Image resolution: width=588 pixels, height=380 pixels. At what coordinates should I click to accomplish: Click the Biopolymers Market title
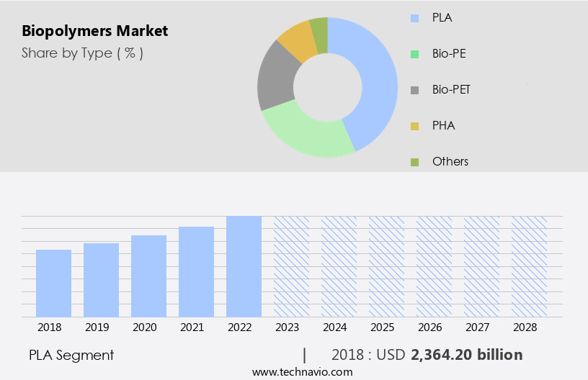[x=94, y=31]
